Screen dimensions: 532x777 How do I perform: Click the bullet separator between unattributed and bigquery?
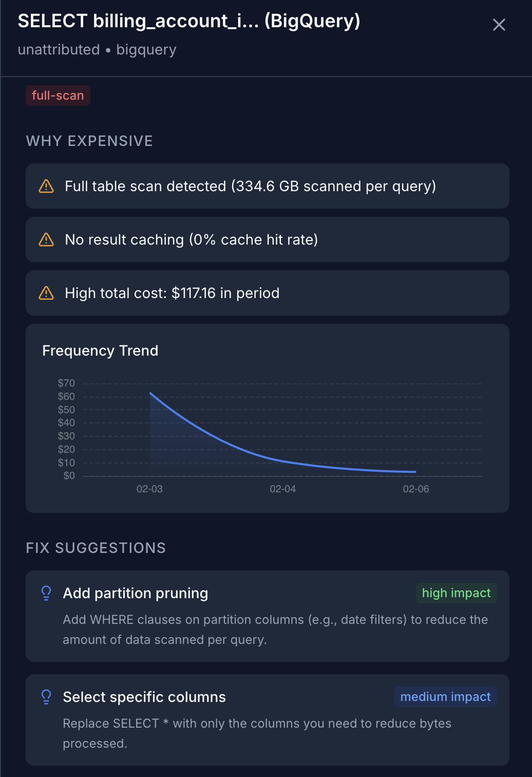coord(107,49)
